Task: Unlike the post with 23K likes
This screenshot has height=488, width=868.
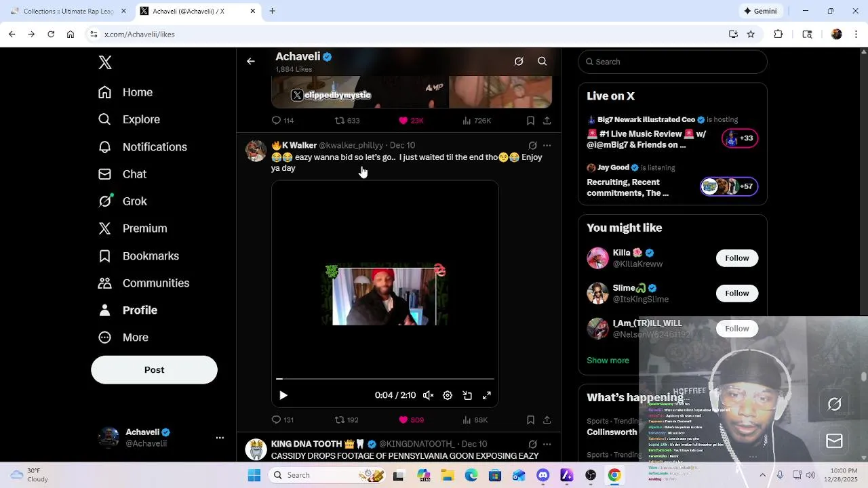Action: (x=411, y=121)
